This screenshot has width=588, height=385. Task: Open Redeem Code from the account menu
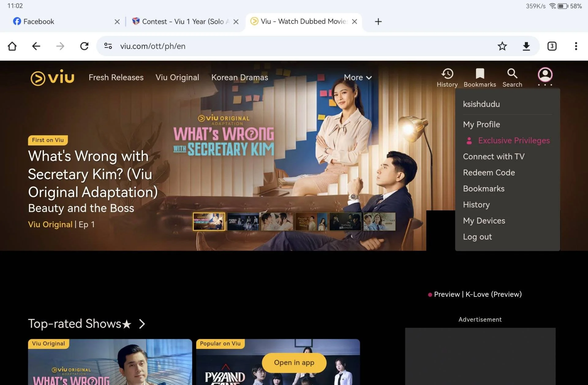pyautogui.click(x=489, y=172)
